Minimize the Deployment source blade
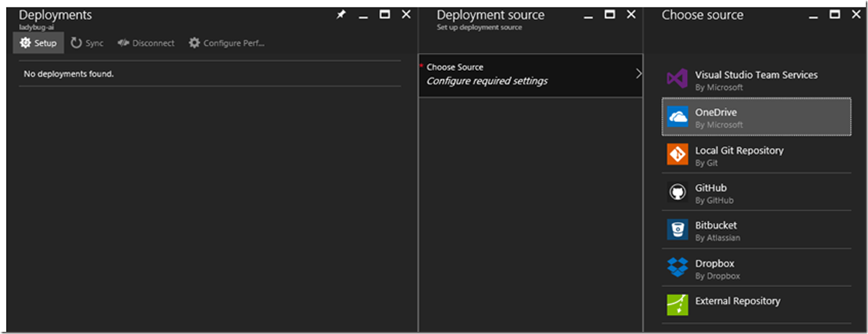The image size is (868, 334). point(589,17)
